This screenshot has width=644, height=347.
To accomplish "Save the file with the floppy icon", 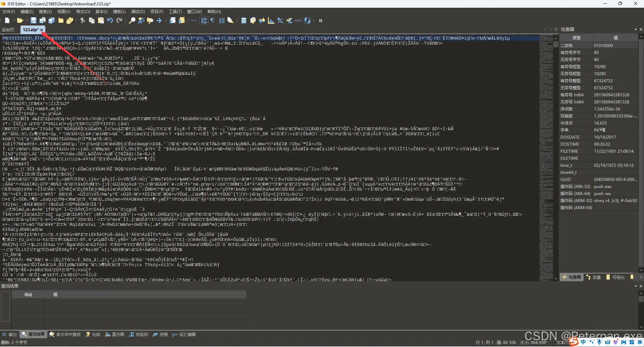I will click(x=34, y=20).
